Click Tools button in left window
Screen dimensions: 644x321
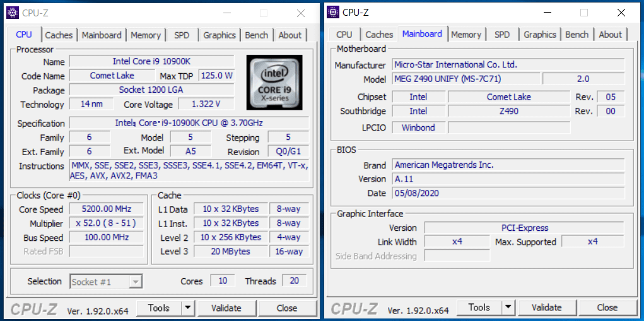pyautogui.click(x=159, y=308)
